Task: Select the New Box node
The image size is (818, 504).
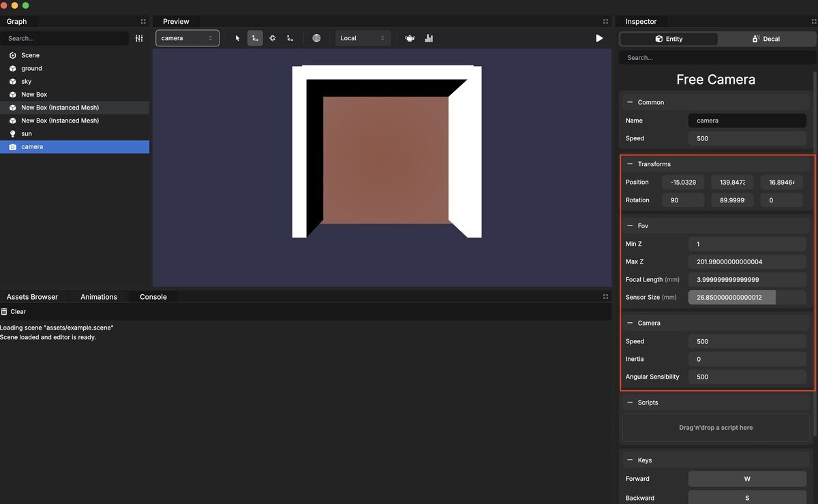Action: (x=74, y=95)
